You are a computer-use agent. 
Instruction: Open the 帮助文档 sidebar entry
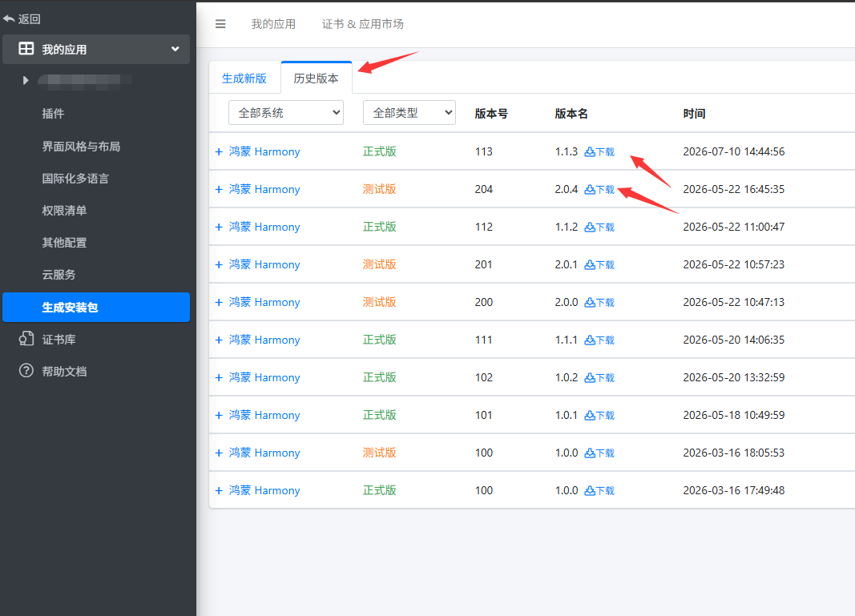64,371
